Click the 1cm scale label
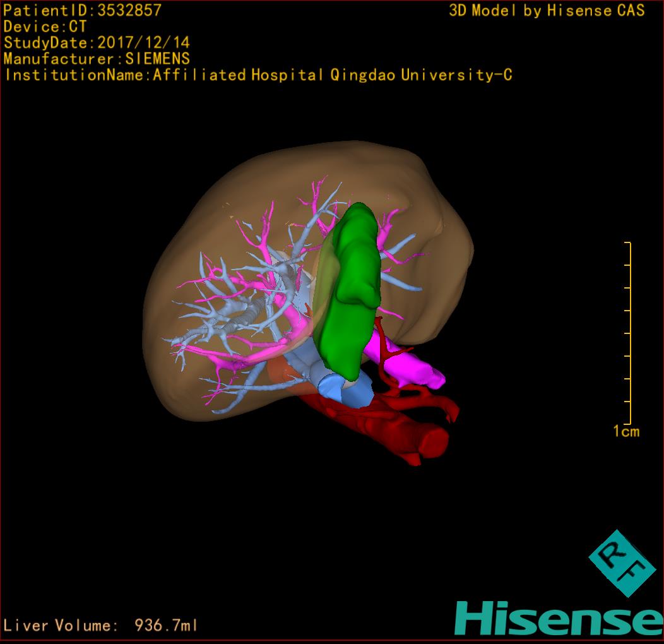Viewport: 664px width, 644px height. click(626, 432)
